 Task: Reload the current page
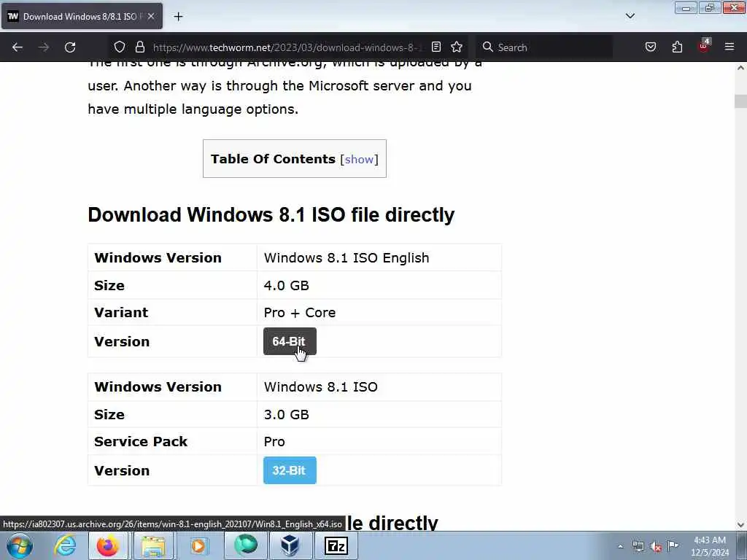pyautogui.click(x=70, y=47)
